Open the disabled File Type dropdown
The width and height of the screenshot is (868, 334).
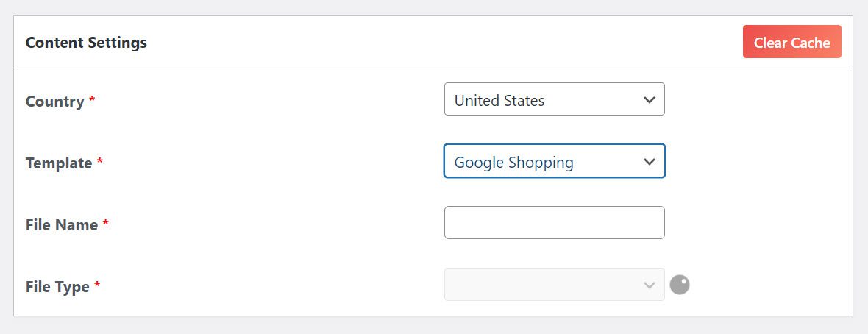click(x=554, y=285)
